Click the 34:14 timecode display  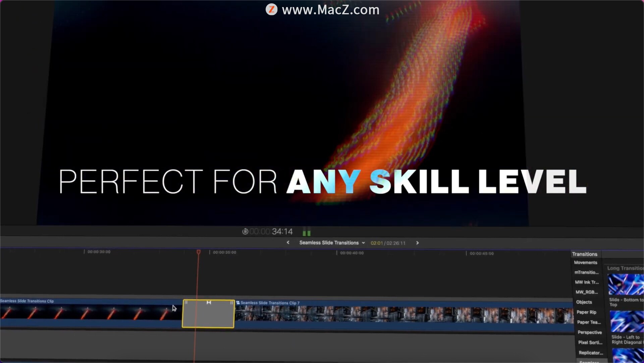[x=282, y=232]
